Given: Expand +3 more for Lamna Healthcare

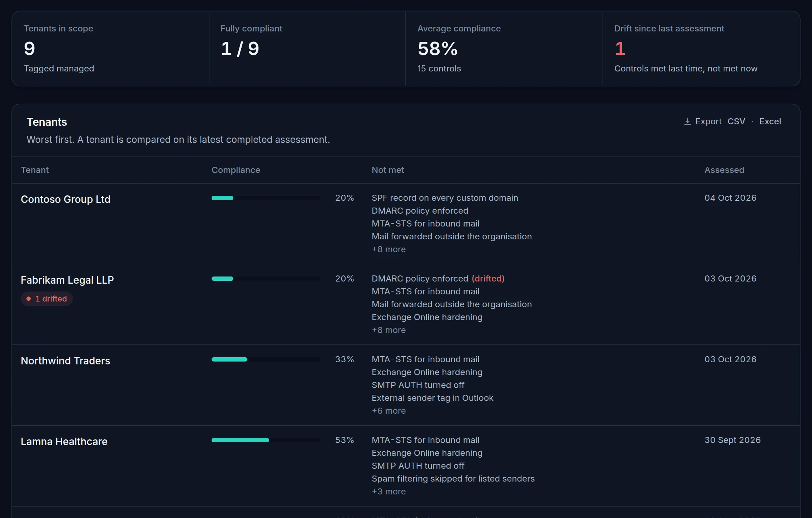Looking at the screenshot, I should point(388,492).
